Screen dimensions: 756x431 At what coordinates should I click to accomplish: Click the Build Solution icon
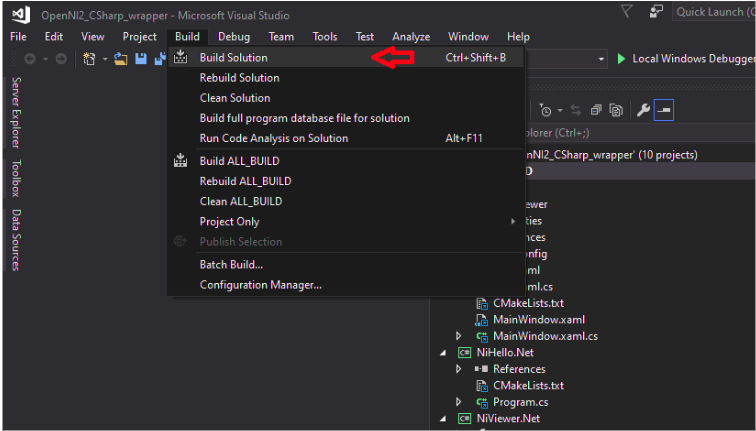click(x=180, y=57)
